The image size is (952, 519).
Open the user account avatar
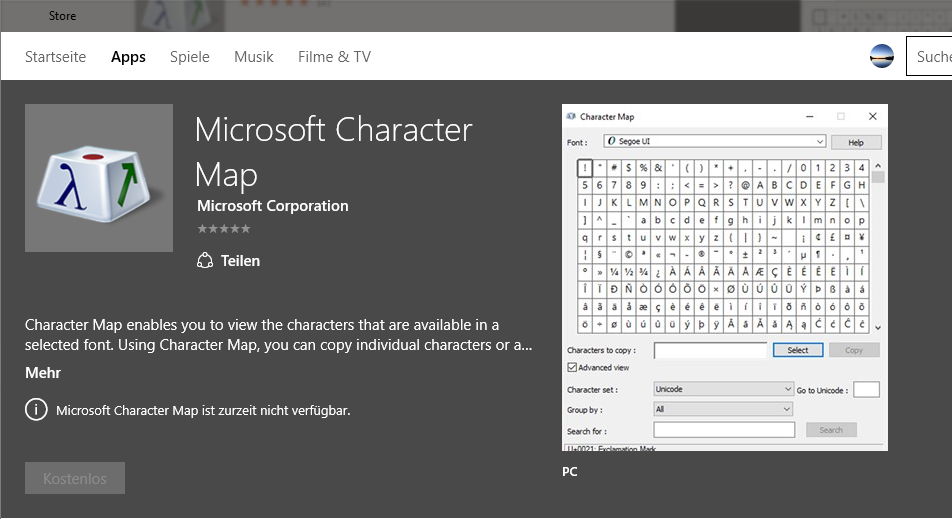(x=881, y=56)
